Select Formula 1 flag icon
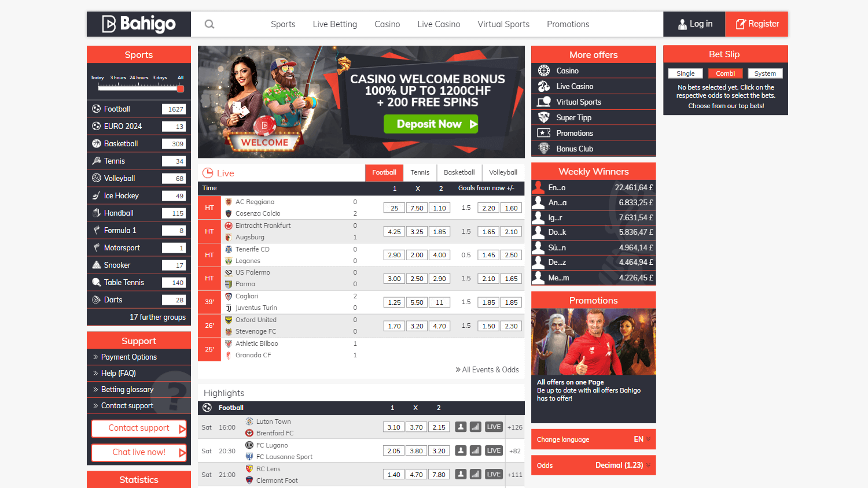Viewport: 868px width, 488px height. pos(97,230)
